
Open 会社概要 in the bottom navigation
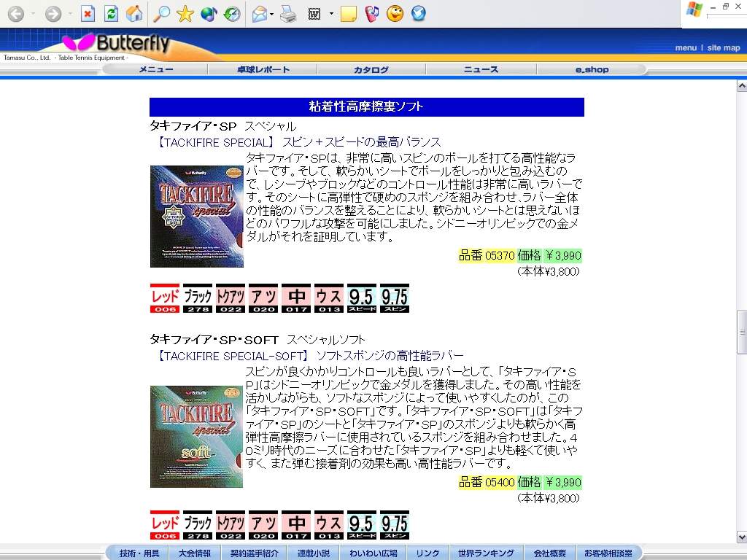(x=549, y=553)
